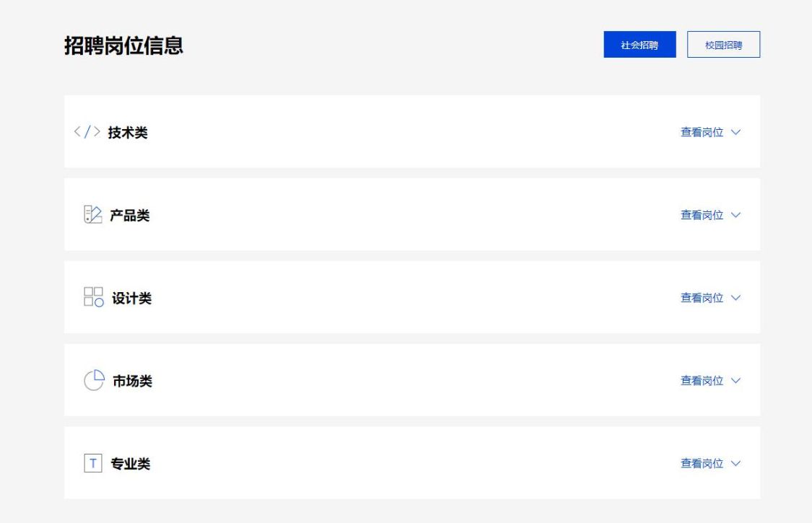Image resolution: width=812 pixels, height=523 pixels.
Task: Open 查看岗位 for the 设计类 category
Action: (x=702, y=298)
